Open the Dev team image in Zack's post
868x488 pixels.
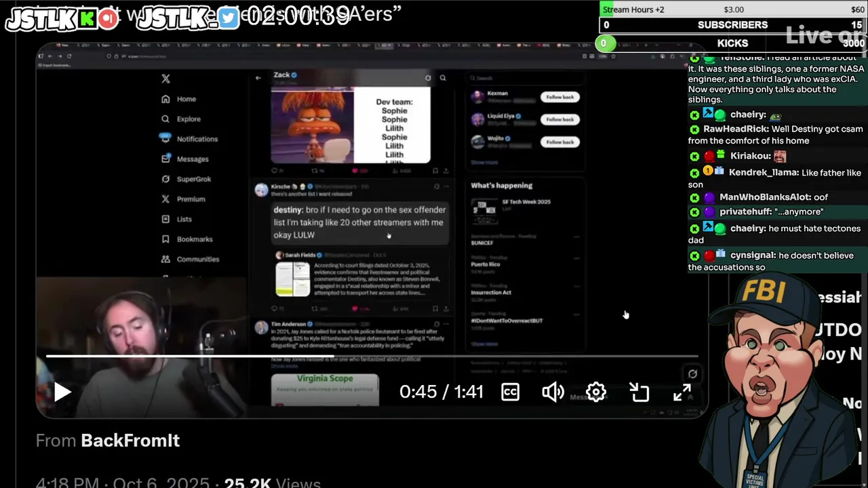pos(351,125)
